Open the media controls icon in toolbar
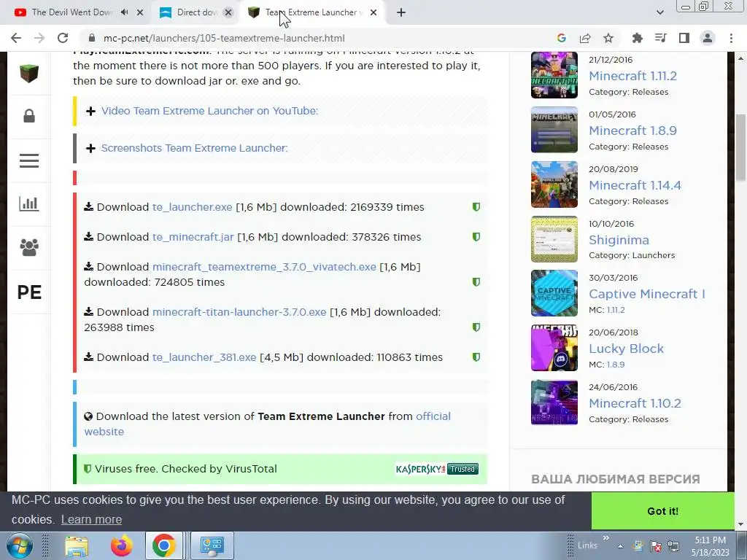747x560 pixels. [x=661, y=38]
